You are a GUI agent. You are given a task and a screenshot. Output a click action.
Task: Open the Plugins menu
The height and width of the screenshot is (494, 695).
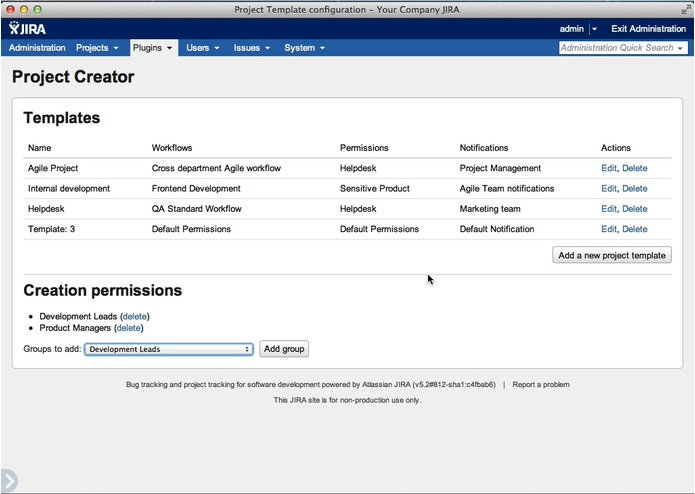[x=152, y=48]
